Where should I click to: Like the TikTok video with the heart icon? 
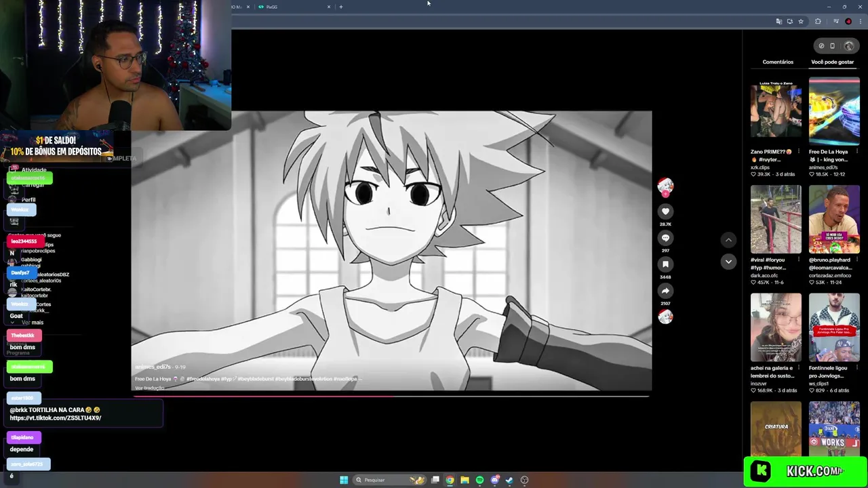(x=665, y=211)
